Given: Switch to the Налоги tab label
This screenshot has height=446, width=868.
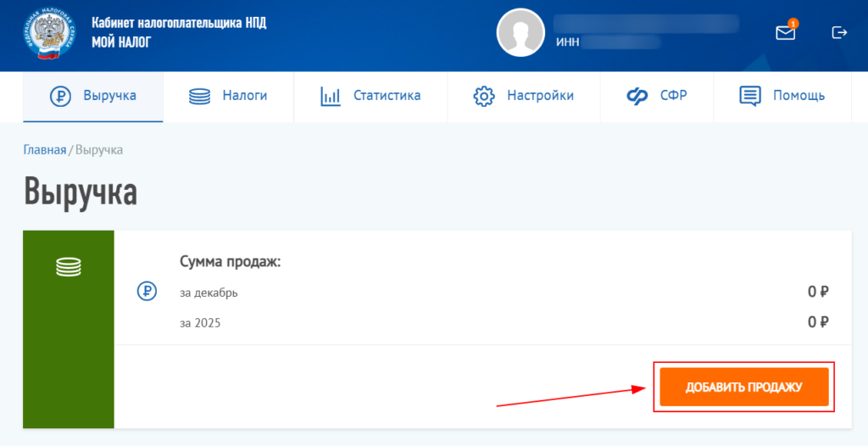Looking at the screenshot, I should [x=245, y=96].
